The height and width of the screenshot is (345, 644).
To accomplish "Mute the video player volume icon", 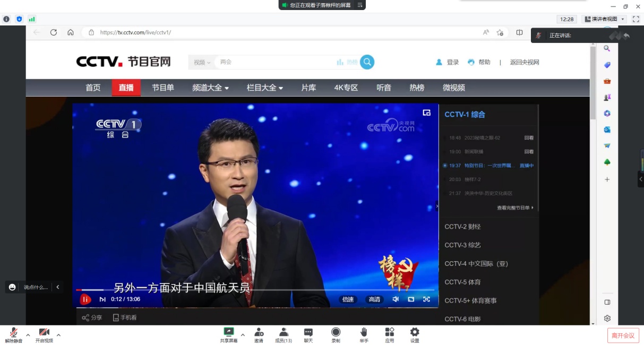I will click(396, 299).
